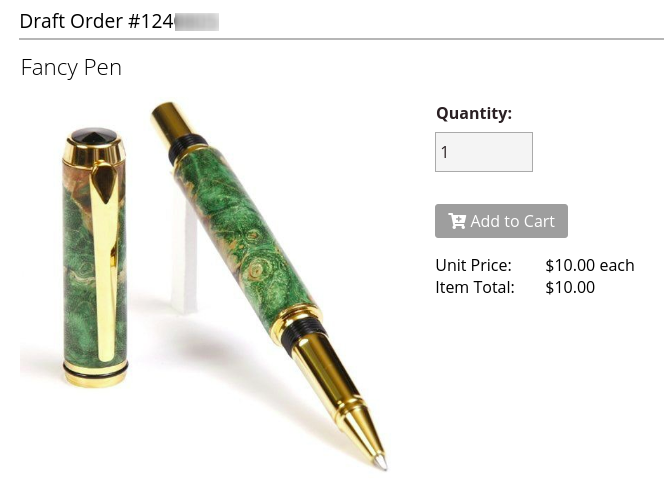Click the Item Total label
This screenshot has width=664, height=480.
475,287
